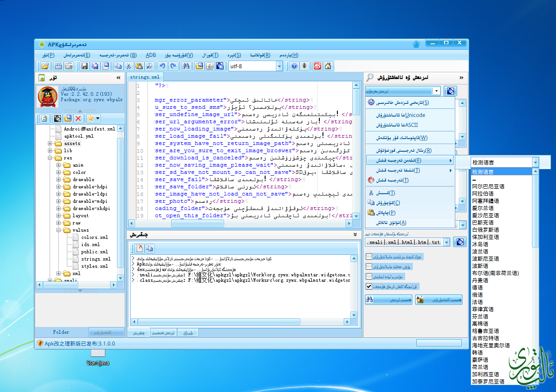
Task: Click the binoculars Find icon in the toolbar
Action: (185, 66)
